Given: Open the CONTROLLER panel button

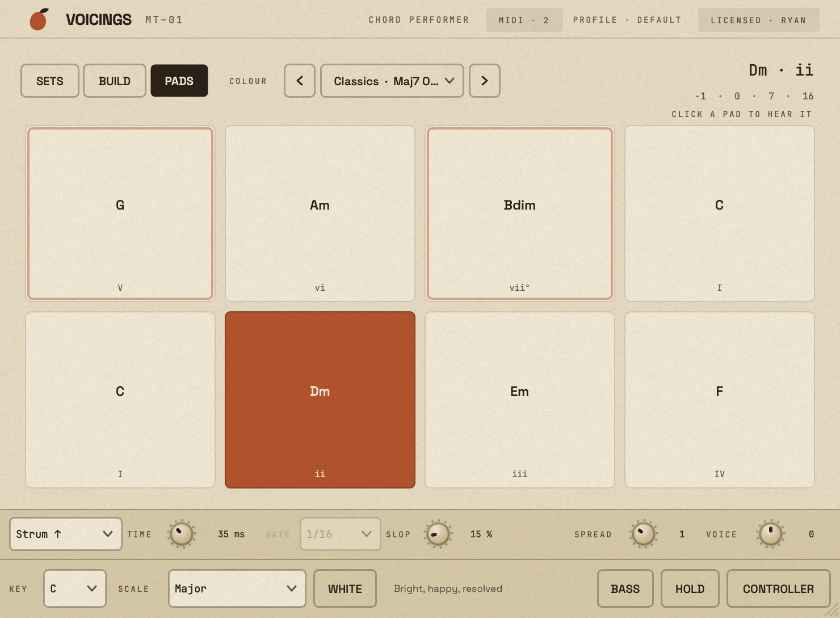Looking at the screenshot, I should tap(779, 588).
